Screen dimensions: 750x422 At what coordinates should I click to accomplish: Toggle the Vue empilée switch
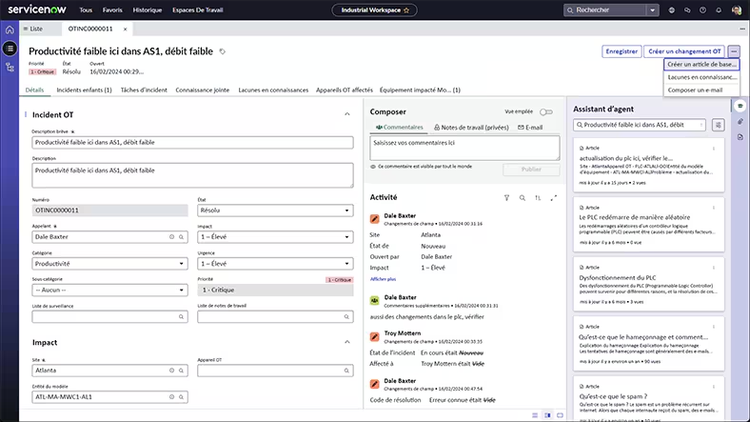(x=546, y=112)
